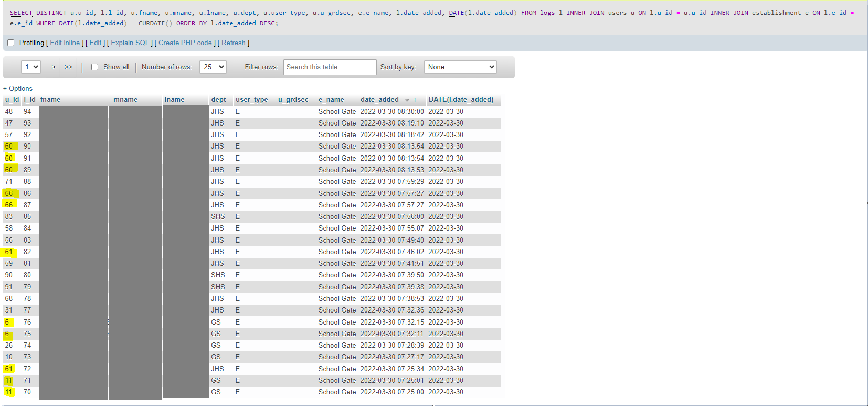Select the cell '2022-03-30 07:46:02'
The image size is (868, 406).
(x=392, y=252)
